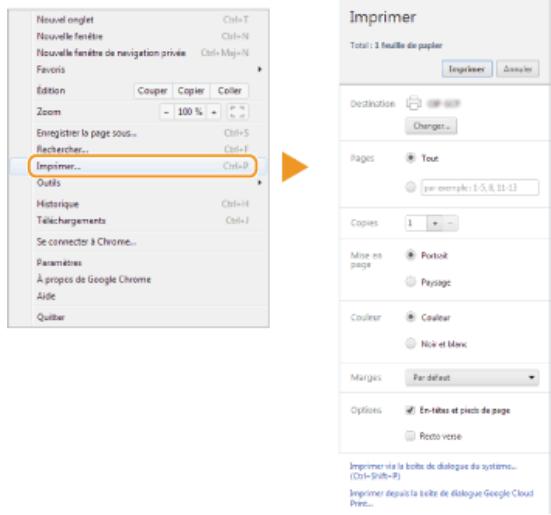Open Historique from the menu
Viewport: 551px width, 515px height.
click(142, 204)
